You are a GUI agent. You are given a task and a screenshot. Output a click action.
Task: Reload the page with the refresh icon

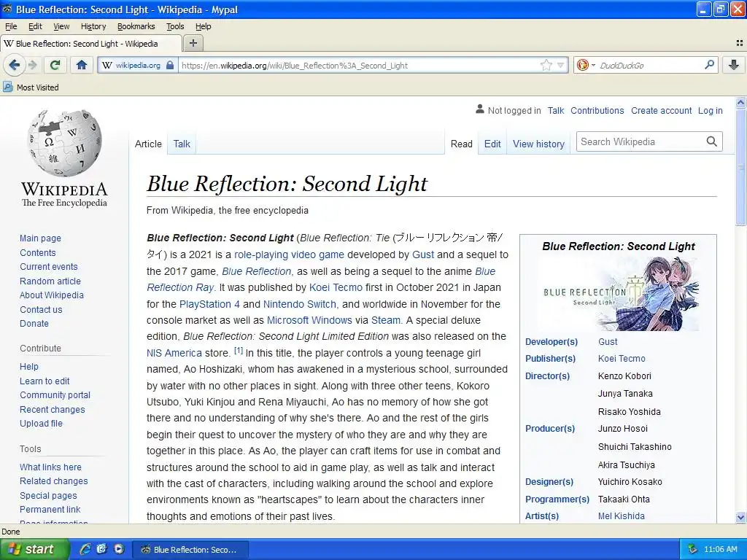pyautogui.click(x=55, y=65)
